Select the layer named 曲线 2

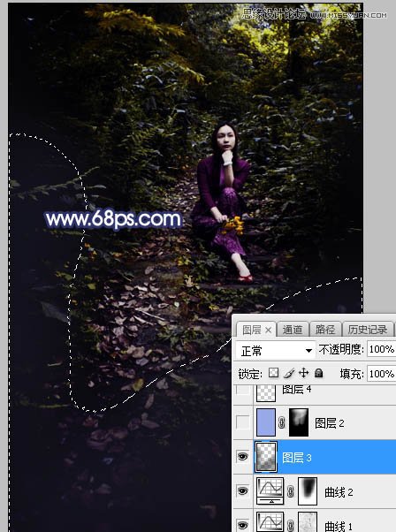(x=339, y=492)
